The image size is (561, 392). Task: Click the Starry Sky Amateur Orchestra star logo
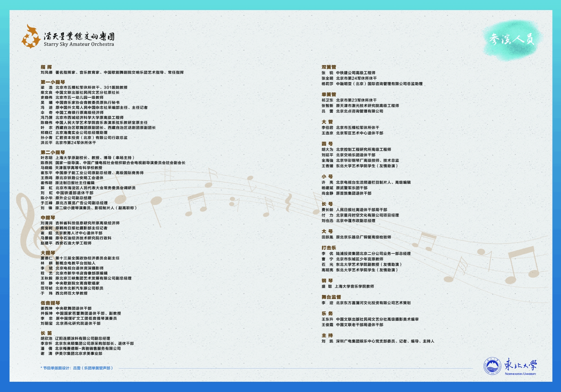tap(31, 37)
